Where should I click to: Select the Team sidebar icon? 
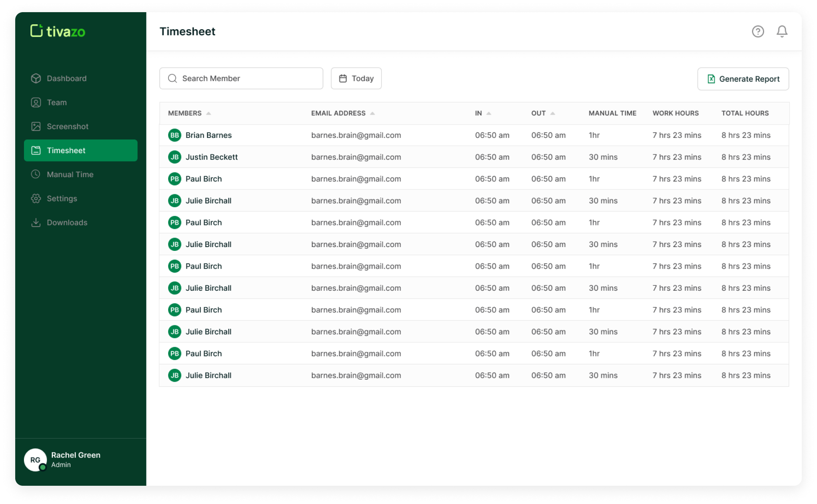point(36,102)
